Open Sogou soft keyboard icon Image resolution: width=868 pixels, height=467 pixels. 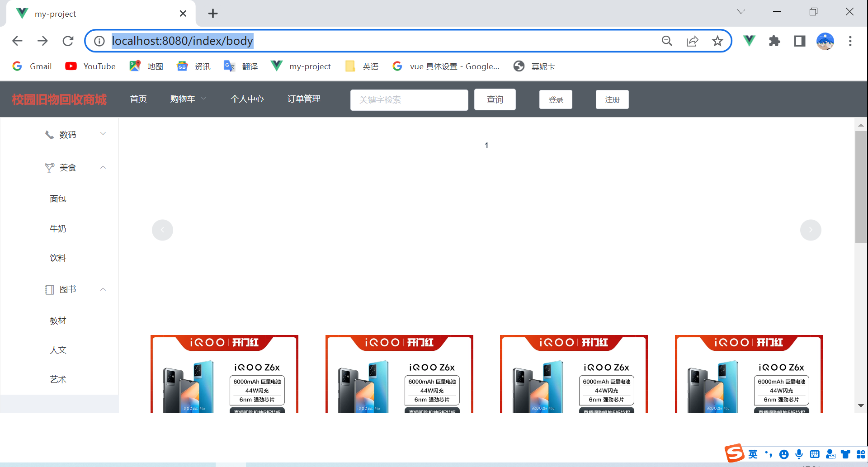click(815, 454)
